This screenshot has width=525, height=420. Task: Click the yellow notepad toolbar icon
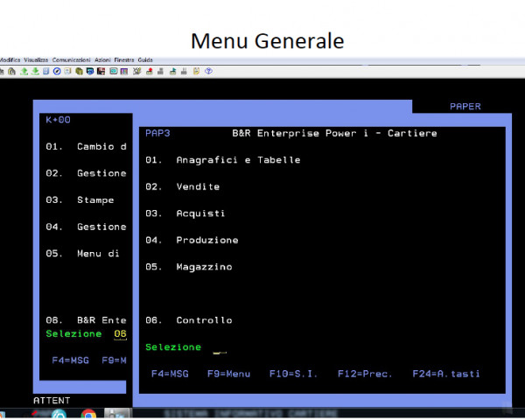point(196,72)
